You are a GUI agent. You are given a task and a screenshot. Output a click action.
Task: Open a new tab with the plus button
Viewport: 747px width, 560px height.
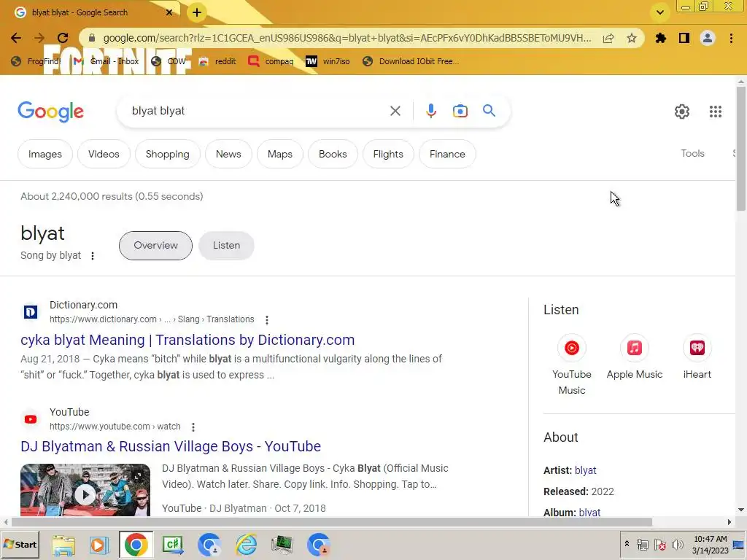[197, 12]
